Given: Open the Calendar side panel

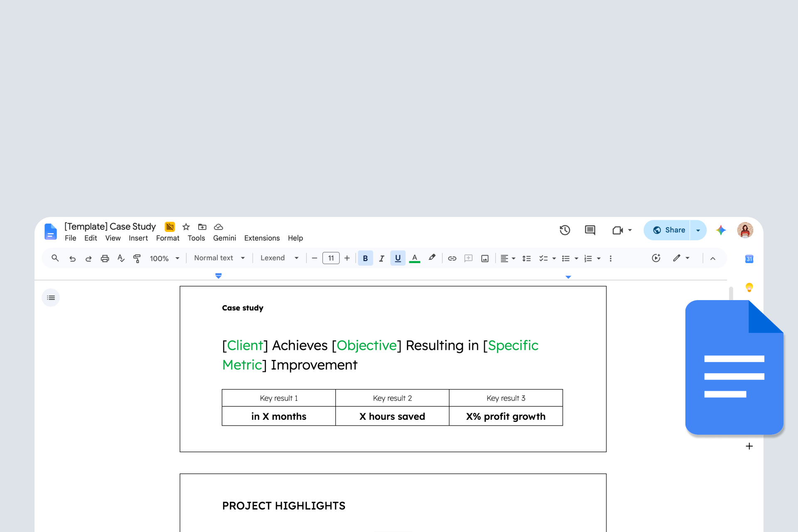Looking at the screenshot, I should pos(749,259).
